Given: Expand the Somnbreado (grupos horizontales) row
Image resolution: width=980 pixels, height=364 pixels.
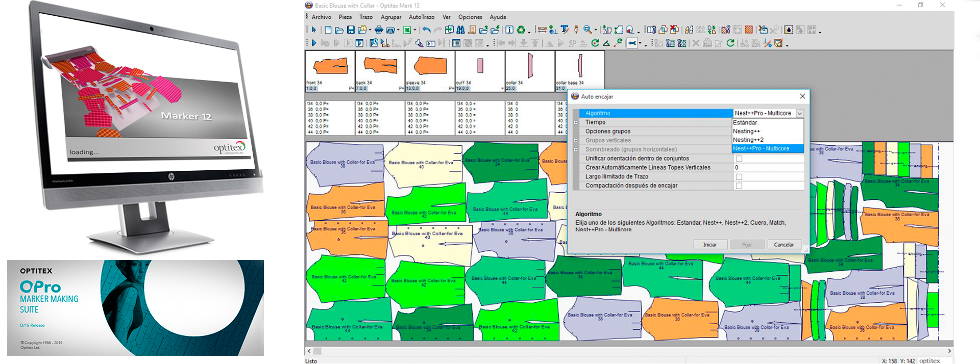Looking at the screenshot, I should 576,150.
